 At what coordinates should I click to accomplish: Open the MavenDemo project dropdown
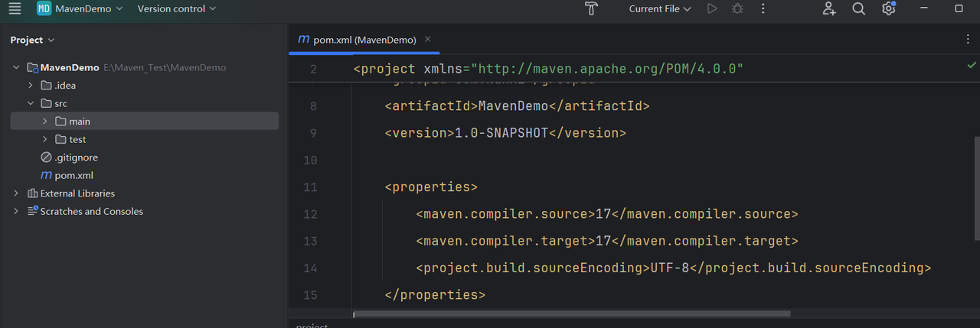coord(79,9)
